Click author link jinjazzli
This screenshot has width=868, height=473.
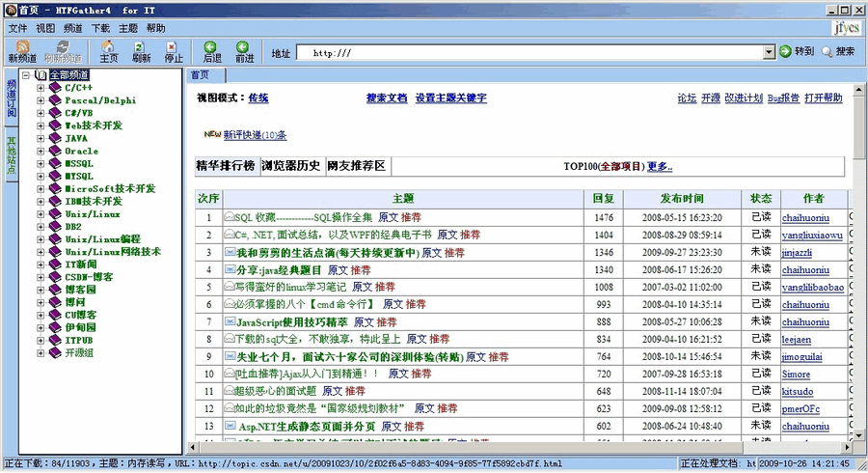[x=797, y=253]
